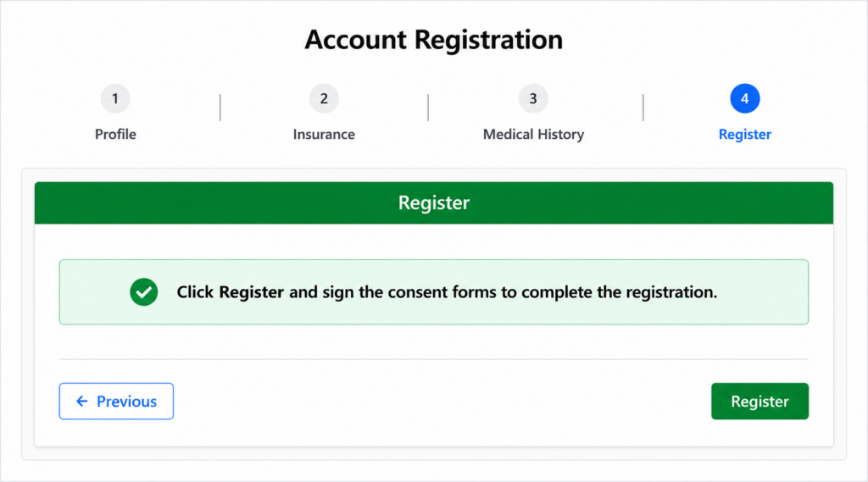
Task: Go to the step 3 circle
Action: [533, 98]
